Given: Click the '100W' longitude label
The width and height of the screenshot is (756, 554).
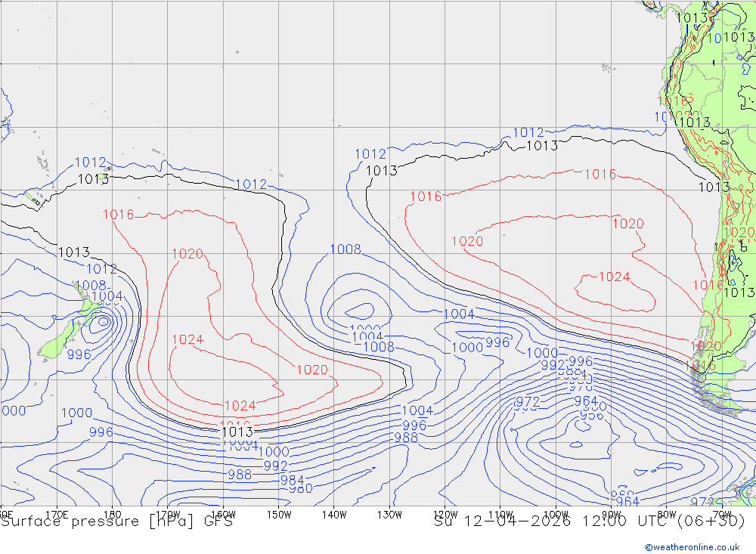Looking at the screenshot, I should point(556,515).
